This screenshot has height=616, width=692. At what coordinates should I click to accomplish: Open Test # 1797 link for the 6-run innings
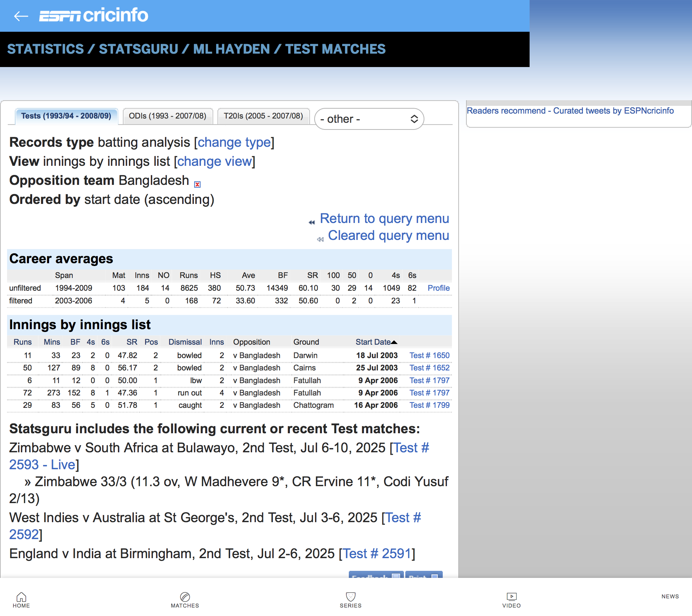[x=429, y=380]
